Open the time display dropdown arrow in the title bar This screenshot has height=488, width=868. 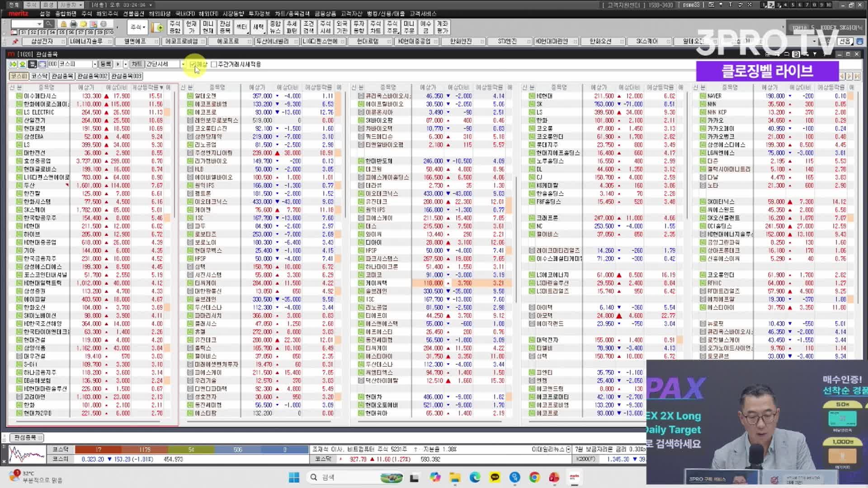click(x=151, y=5)
